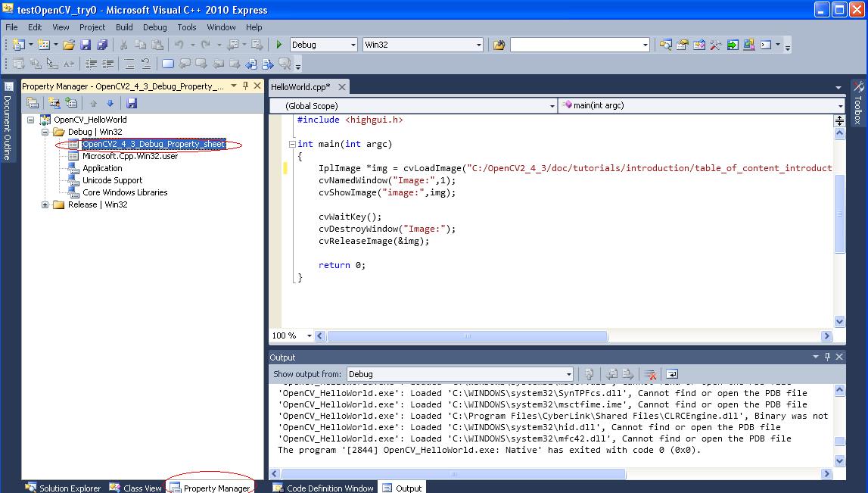Start debugging with the green play icon

click(x=279, y=45)
